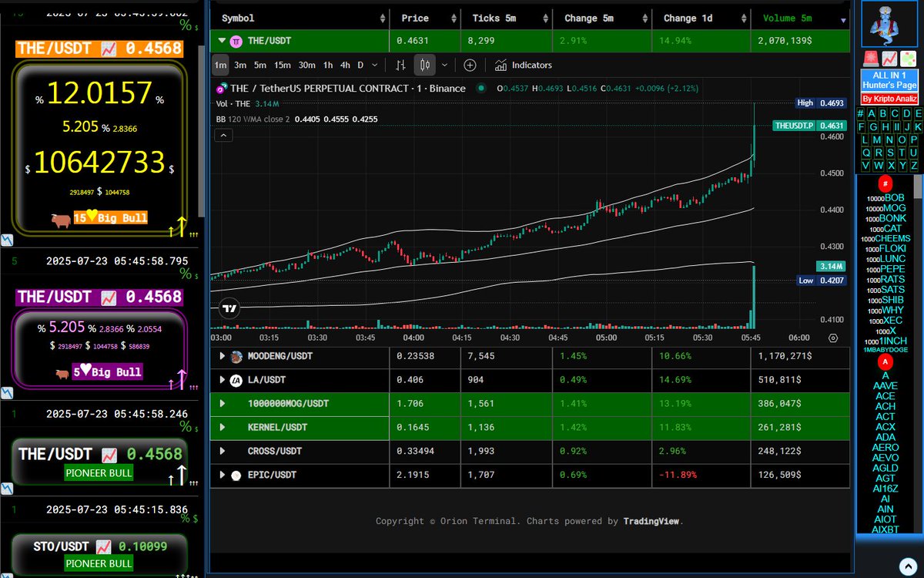The image size is (924, 578).
Task: Filter coins by the letter Z tile
Action: [x=914, y=166]
